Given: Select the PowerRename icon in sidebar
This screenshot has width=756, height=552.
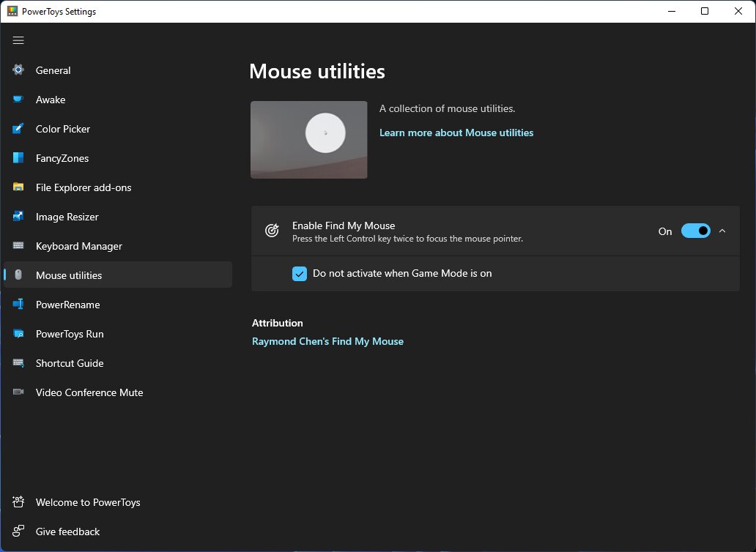Looking at the screenshot, I should (x=18, y=305).
